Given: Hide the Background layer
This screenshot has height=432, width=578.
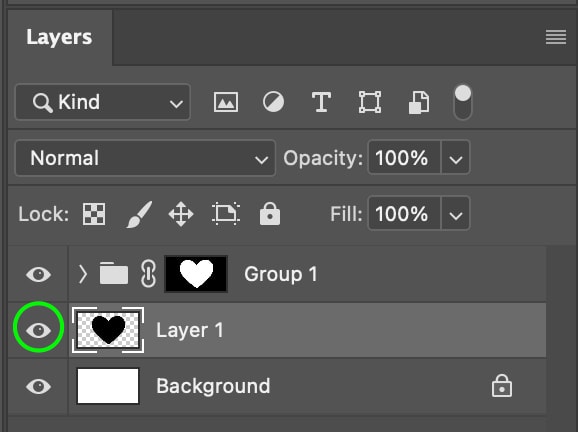Looking at the screenshot, I should click(x=38, y=386).
